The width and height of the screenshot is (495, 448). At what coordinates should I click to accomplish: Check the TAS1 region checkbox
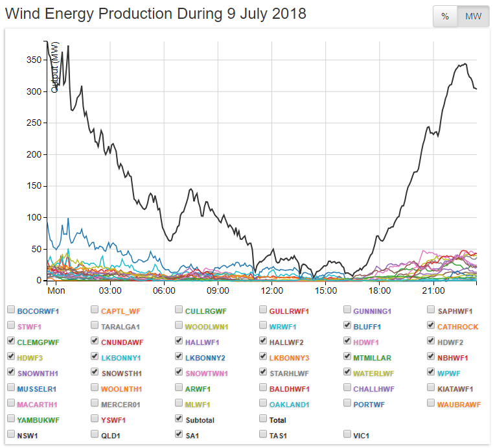(x=264, y=435)
